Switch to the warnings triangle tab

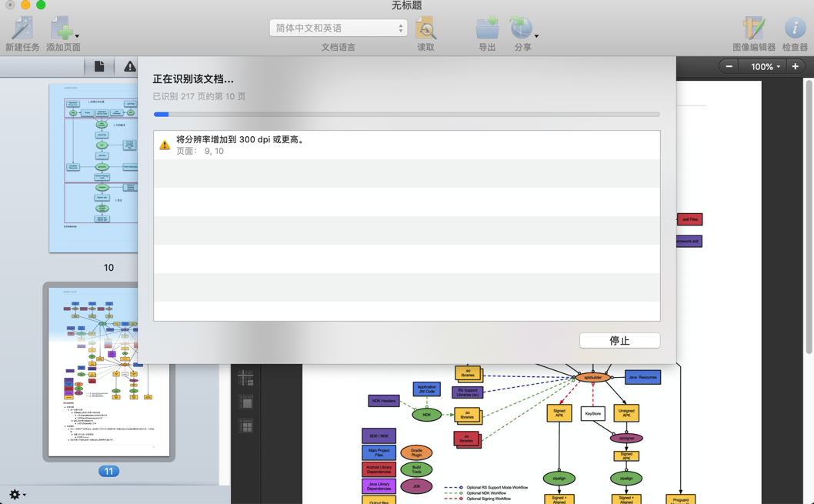click(x=129, y=66)
